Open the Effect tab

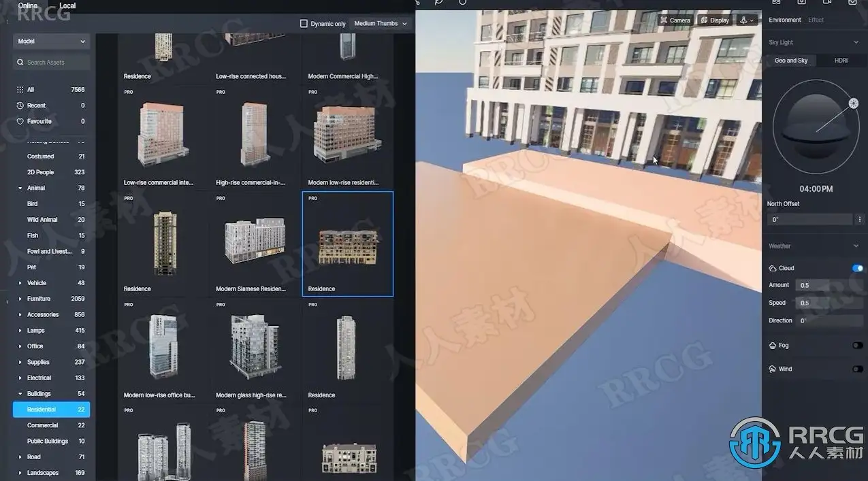(x=816, y=20)
